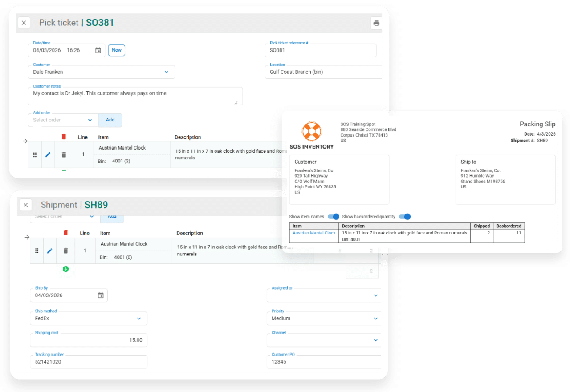
Task: Click Austrian Mantel Clock item in Pick ticket
Action: click(x=122, y=148)
